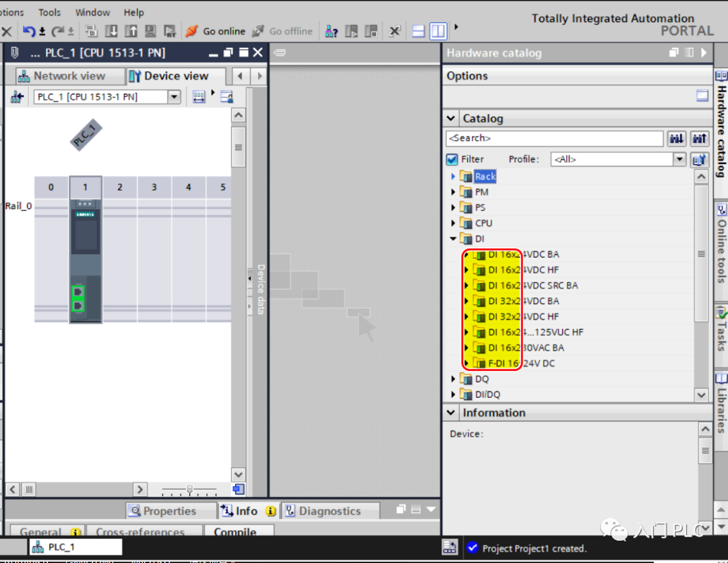Image resolution: width=728 pixels, height=563 pixels.
Task: Click the small options icon under Options
Action: point(702,96)
